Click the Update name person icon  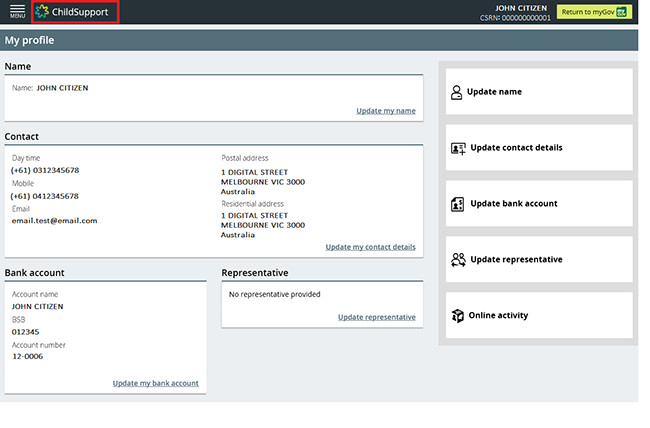457,92
